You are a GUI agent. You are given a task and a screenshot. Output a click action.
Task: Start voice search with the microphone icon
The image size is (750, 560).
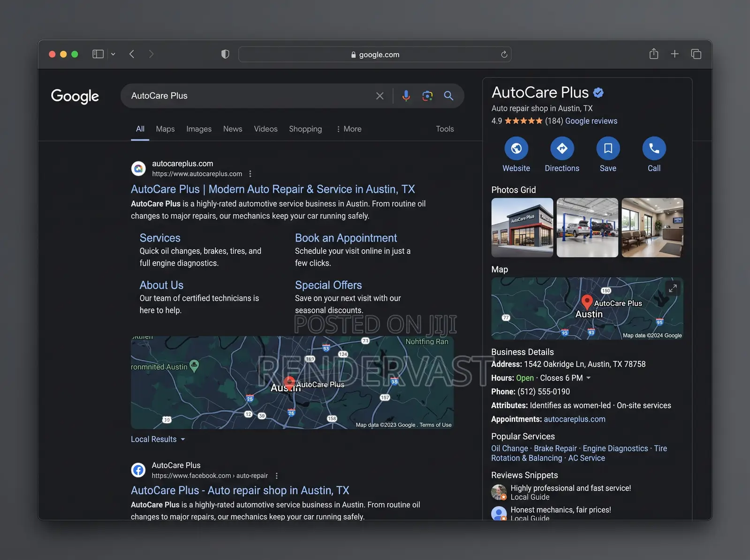[406, 96]
